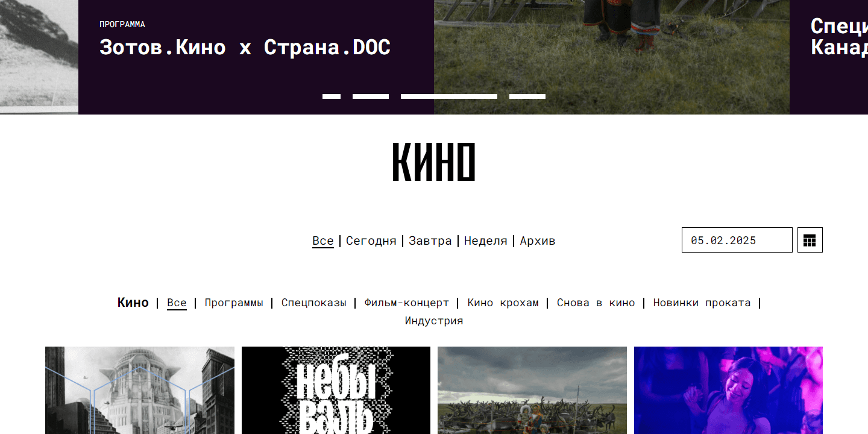Open the Архив filter
Screen dimensions: 868x434
(538, 241)
